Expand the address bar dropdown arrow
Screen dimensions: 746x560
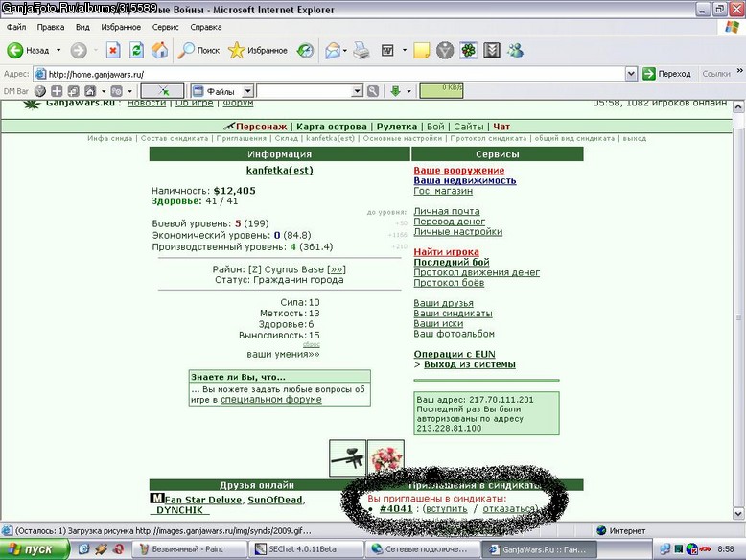631,74
